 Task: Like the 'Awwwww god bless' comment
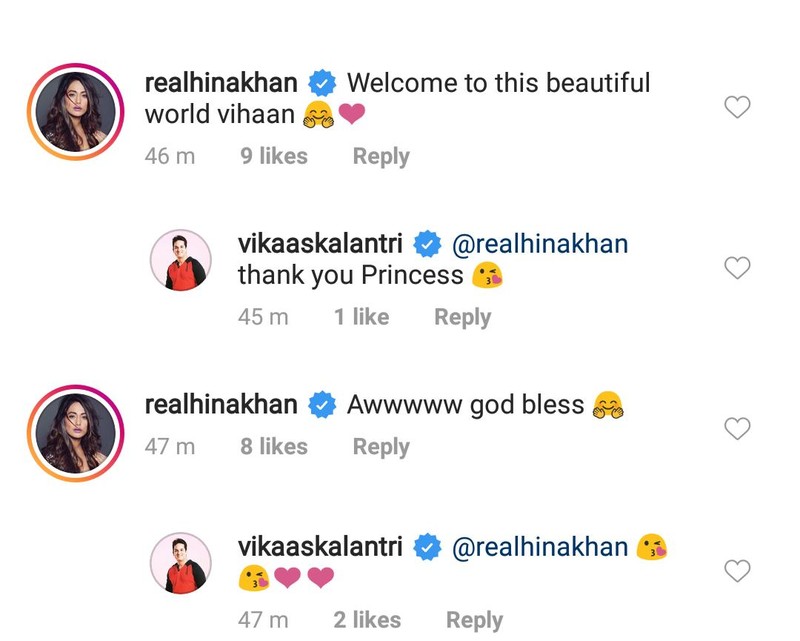pyautogui.click(x=737, y=428)
